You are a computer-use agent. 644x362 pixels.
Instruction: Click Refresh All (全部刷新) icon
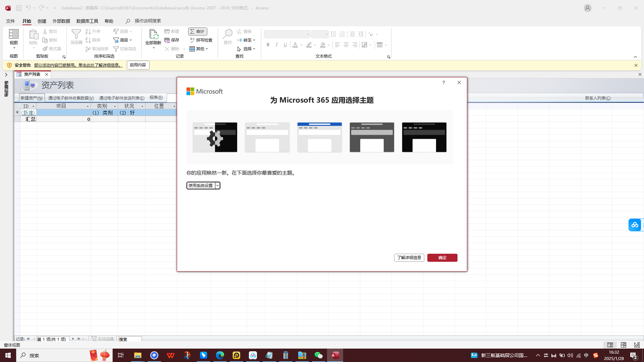pyautogui.click(x=153, y=34)
